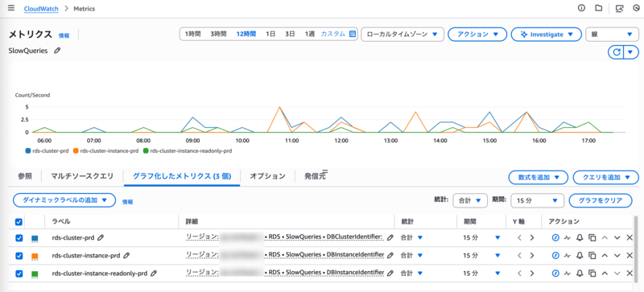Screen dimensions: 644x292
Task: Open ダイナミックラベルの追加 dropdown
Action: point(65,200)
